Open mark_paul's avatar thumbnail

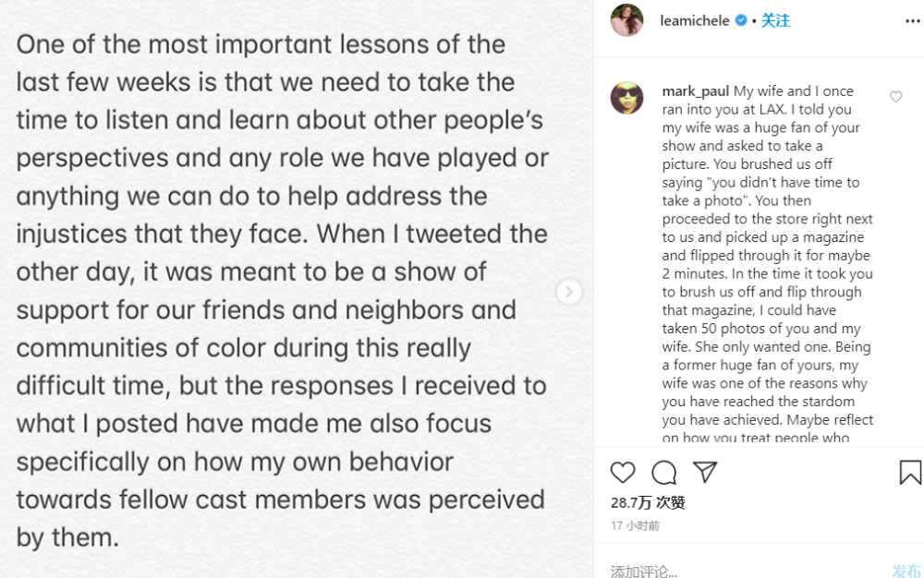click(626, 98)
